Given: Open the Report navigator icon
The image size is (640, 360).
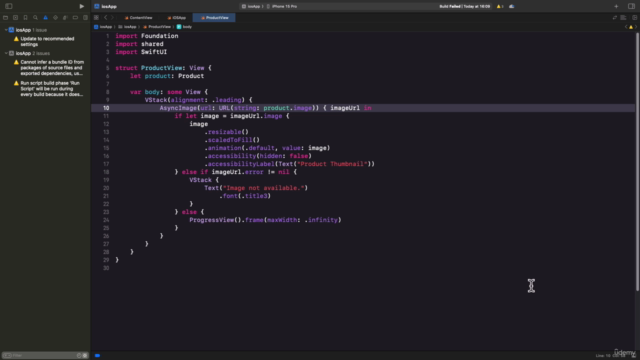Looking at the screenshot, I should tap(85, 18).
